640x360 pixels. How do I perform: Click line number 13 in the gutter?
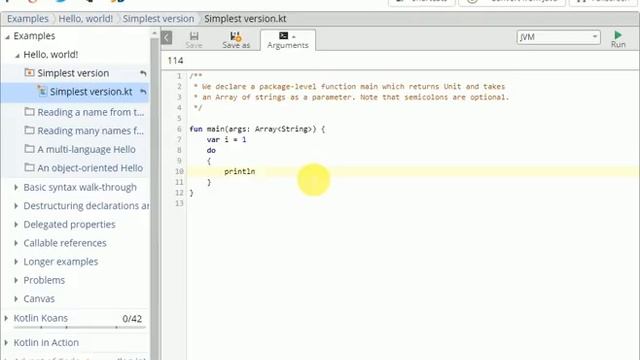click(x=179, y=203)
